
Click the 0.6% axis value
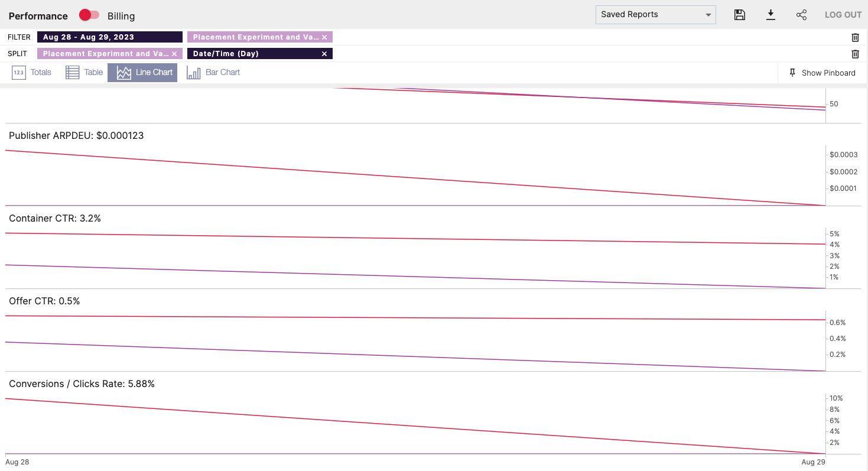click(x=838, y=323)
